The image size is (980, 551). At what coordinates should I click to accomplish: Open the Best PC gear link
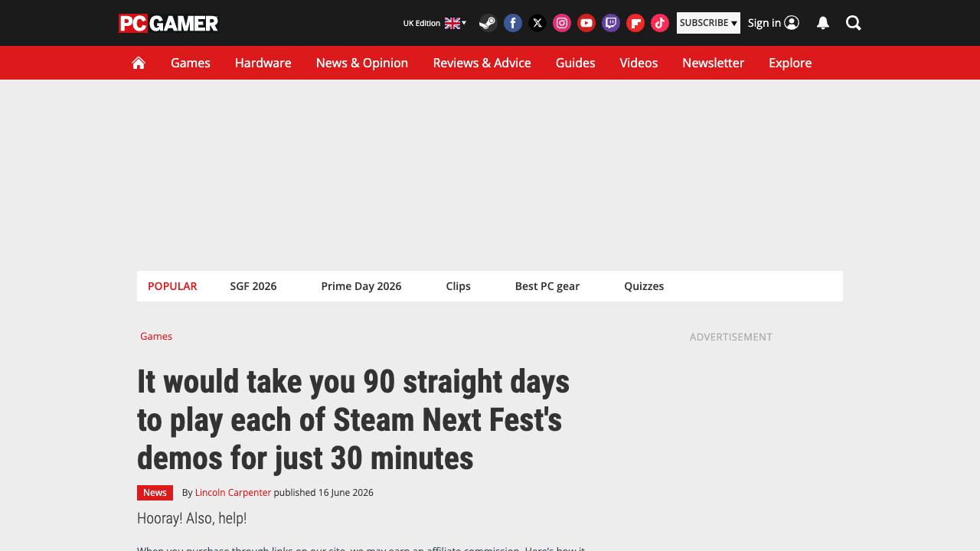(547, 286)
